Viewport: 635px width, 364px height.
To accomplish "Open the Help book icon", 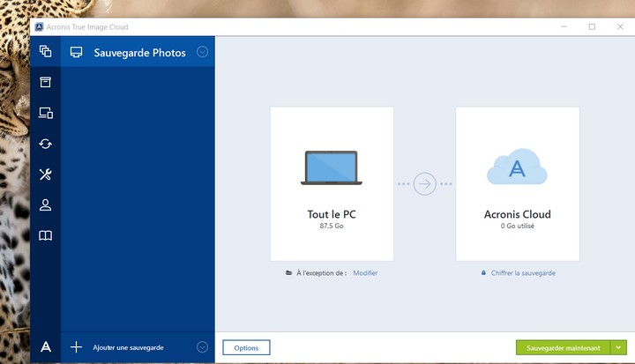I will [x=45, y=235].
